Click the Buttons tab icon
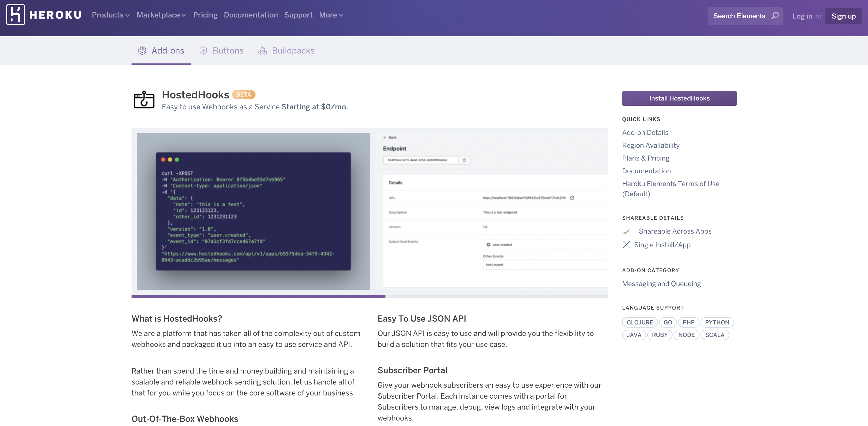Viewport: 868px width, 426px height. [203, 51]
